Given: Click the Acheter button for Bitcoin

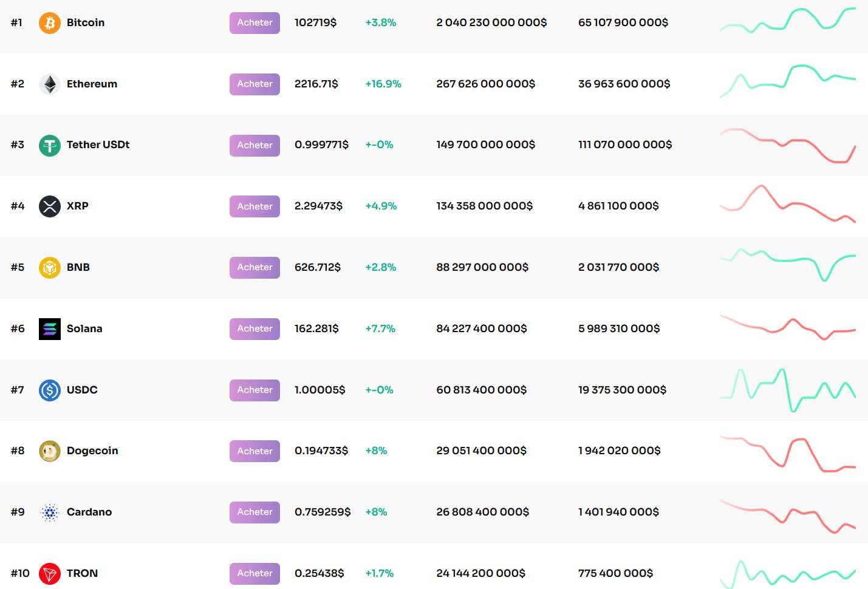Looking at the screenshot, I should pyautogui.click(x=255, y=22).
